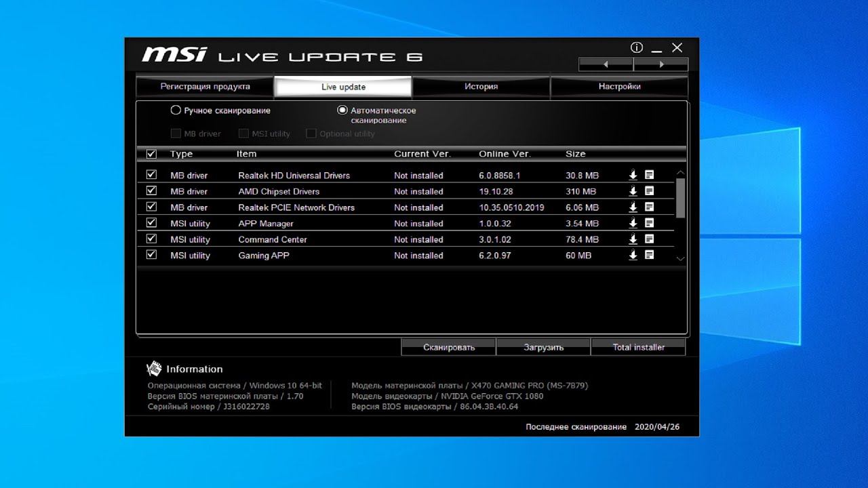Click the driver list scrollbar thumb

point(681,198)
